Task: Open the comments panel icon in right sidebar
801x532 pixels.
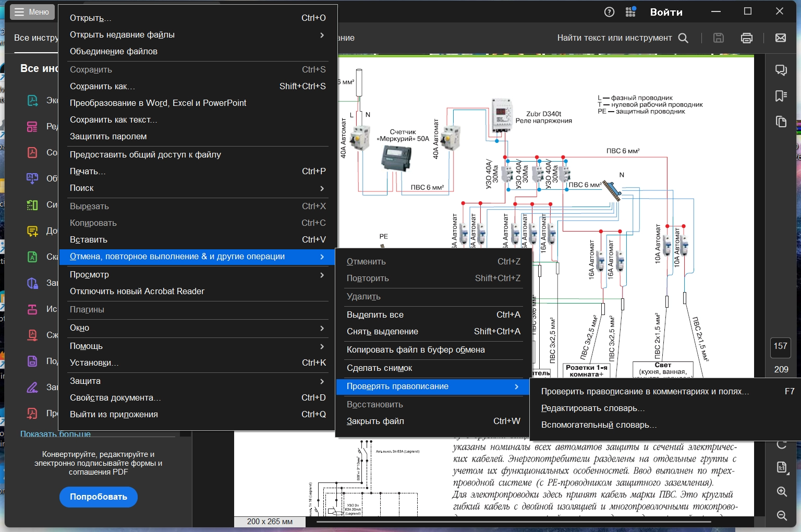Action: [781, 70]
